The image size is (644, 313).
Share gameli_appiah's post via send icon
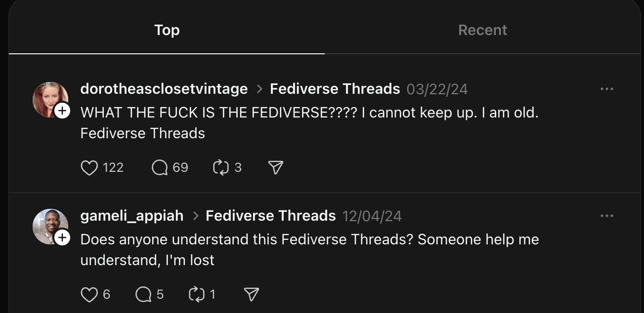coord(252,295)
